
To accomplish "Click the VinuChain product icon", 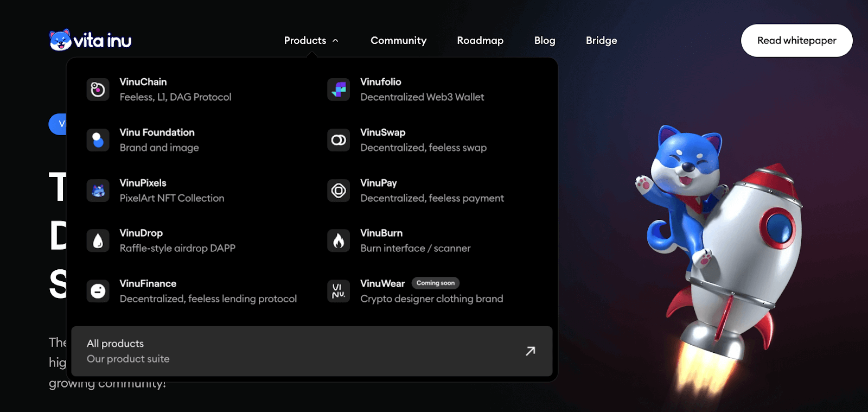I will pyautogui.click(x=98, y=90).
